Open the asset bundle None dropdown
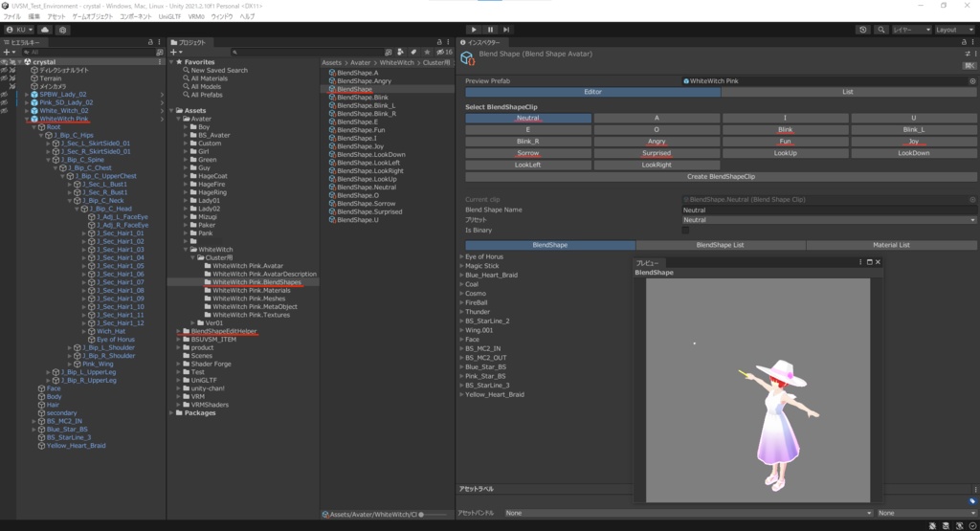The width and height of the screenshot is (980, 531). point(689,513)
